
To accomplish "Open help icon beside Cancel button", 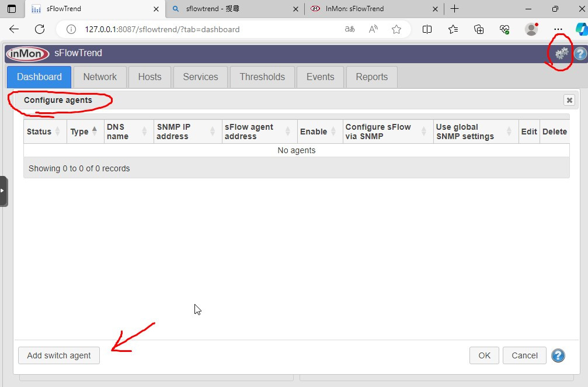I will click(x=558, y=355).
